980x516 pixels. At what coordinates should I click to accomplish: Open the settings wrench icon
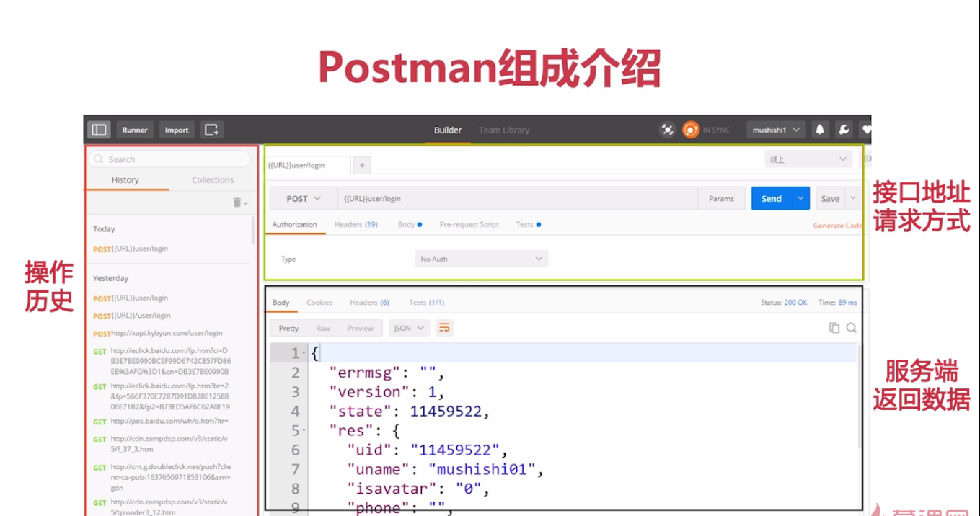click(844, 130)
